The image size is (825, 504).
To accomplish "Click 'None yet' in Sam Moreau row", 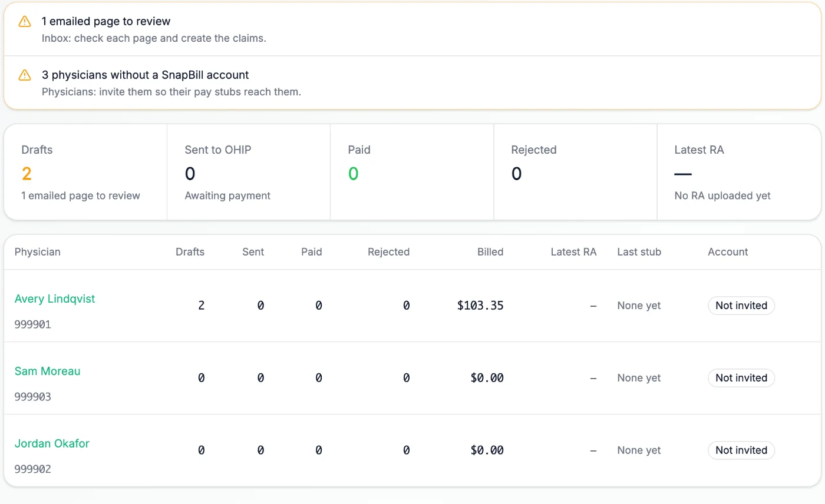I will click(639, 378).
